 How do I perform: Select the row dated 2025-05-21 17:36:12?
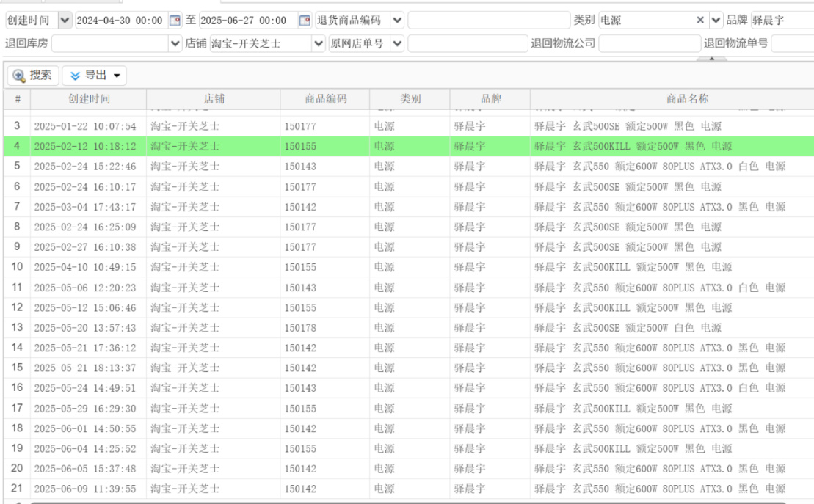point(409,348)
